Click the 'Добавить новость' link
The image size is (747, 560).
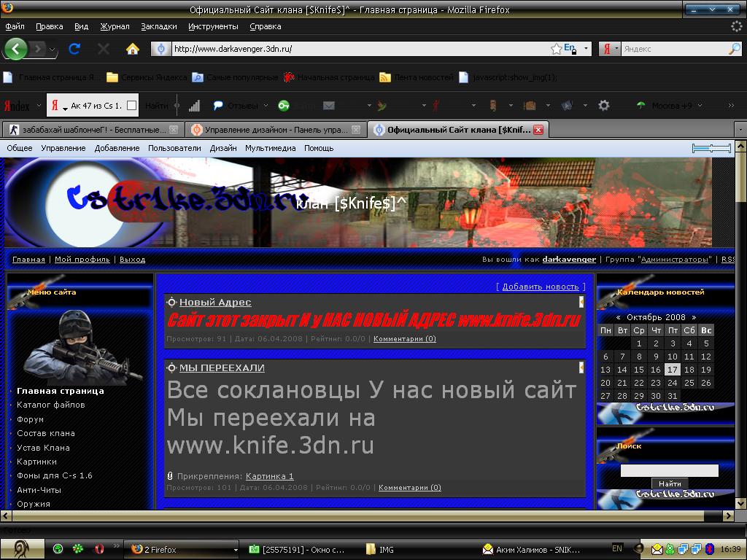pyautogui.click(x=540, y=287)
